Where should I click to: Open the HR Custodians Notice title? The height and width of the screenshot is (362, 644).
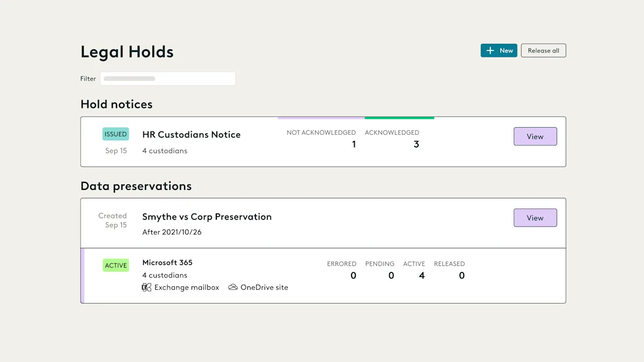(x=192, y=135)
